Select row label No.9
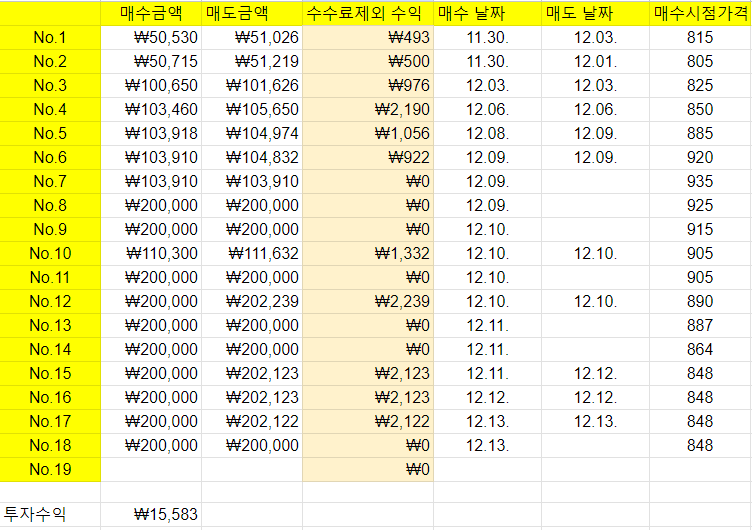Screen dimensions: 752x530 click(50, 229)
